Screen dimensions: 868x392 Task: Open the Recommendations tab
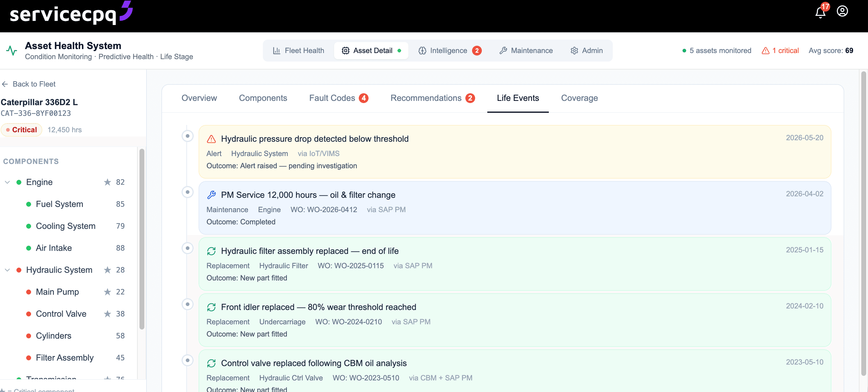[432, 98]
